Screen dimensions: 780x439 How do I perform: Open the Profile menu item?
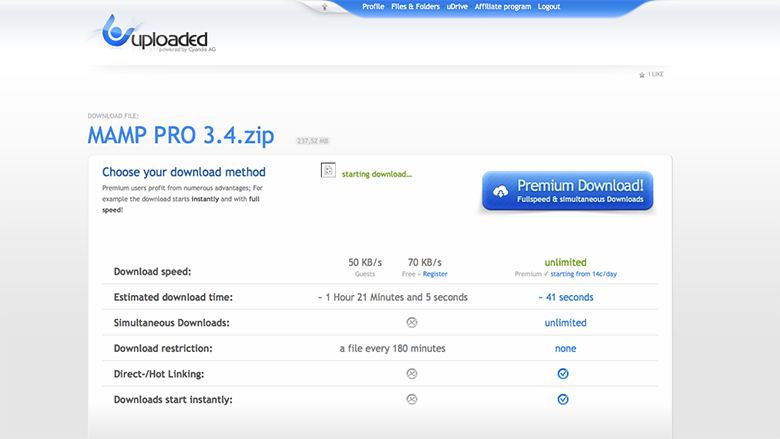(373, 7)
